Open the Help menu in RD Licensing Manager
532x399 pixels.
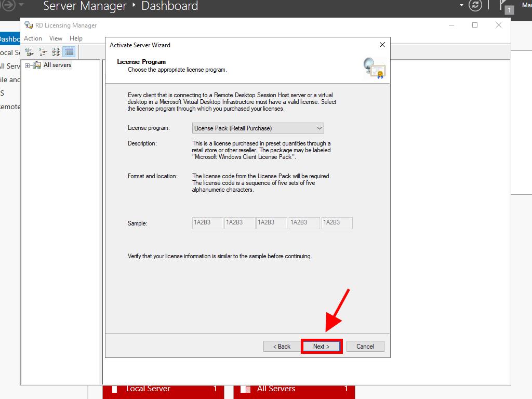pyautogui.click(x=76, y=38)
